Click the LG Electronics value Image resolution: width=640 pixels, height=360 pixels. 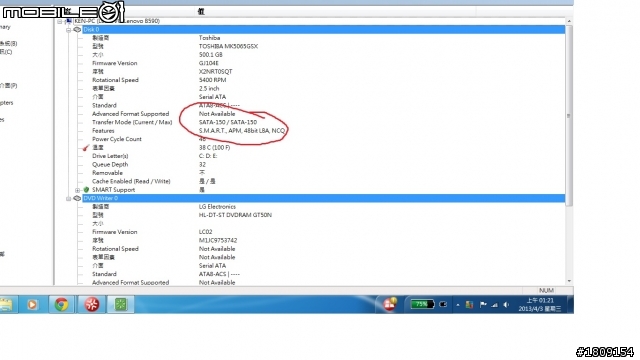click(x=217, y=207)
